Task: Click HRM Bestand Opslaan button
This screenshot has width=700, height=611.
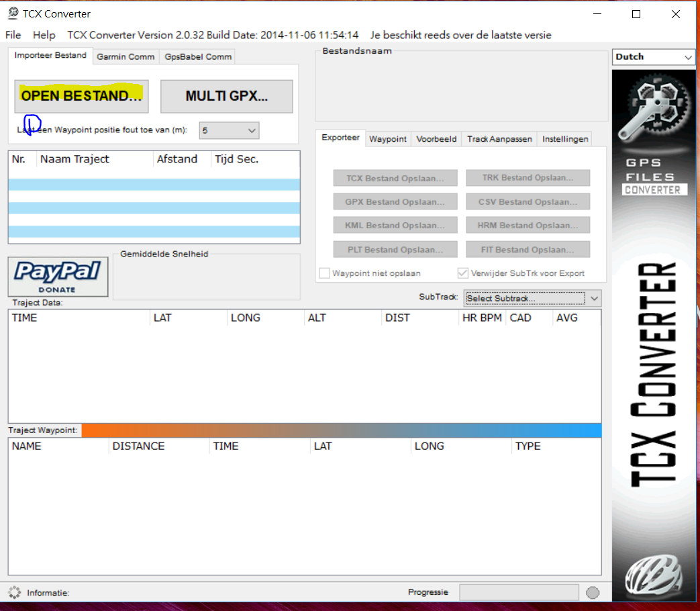Action: tap(528, 226)
